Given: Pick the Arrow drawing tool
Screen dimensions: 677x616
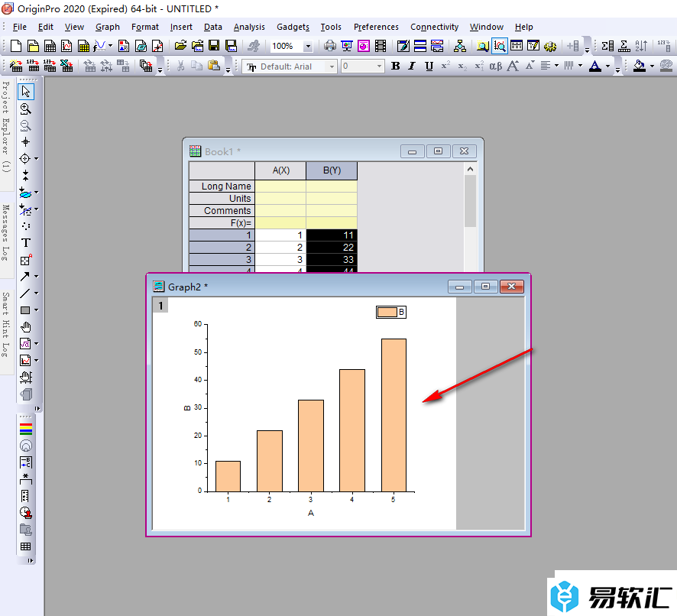Looking at the screenshot, I should (x=25, y=277).
